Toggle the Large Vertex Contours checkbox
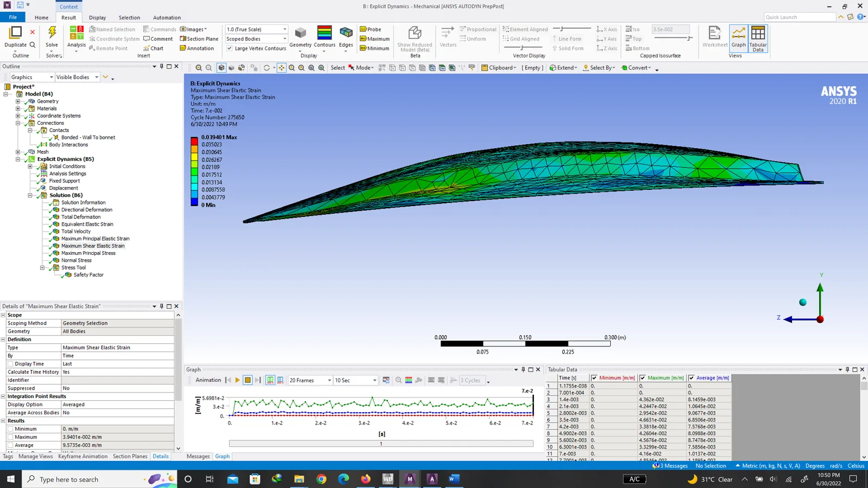868x488 pixels. pyautogui.click(x=229, y=48)
